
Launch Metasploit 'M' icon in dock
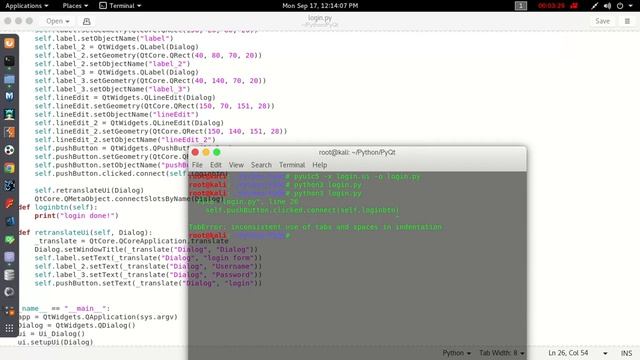[9, 97]
